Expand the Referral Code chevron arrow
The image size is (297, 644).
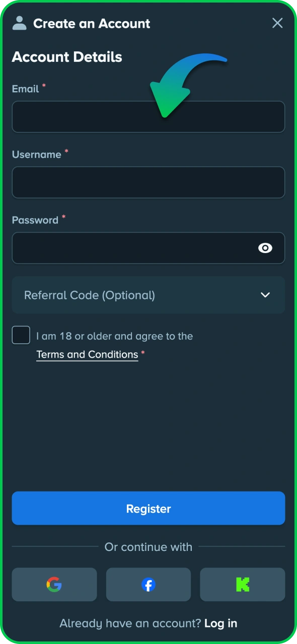pyautogui.click(x=265, y=295)
